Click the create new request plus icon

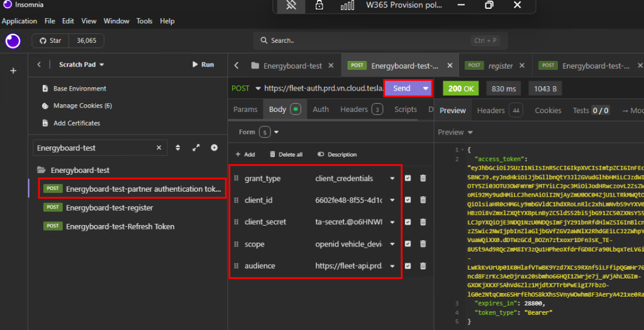click(214, 148)
